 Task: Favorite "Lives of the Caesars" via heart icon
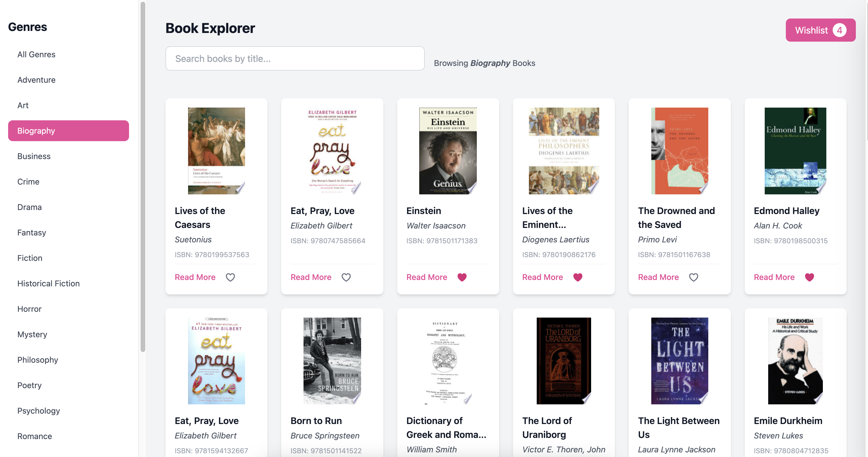[230, 277]
